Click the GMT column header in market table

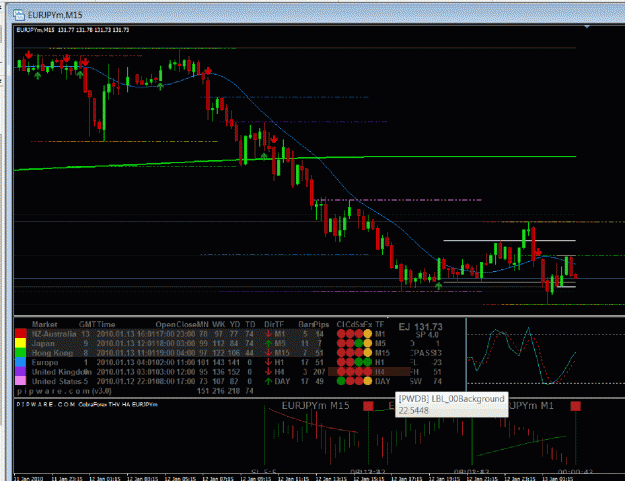coord(86,324)
